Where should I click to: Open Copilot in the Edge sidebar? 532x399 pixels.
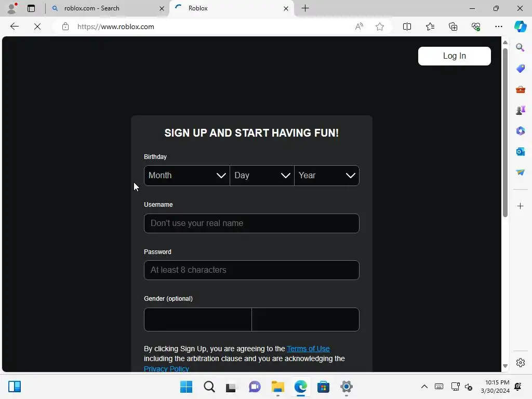point(521,26)
